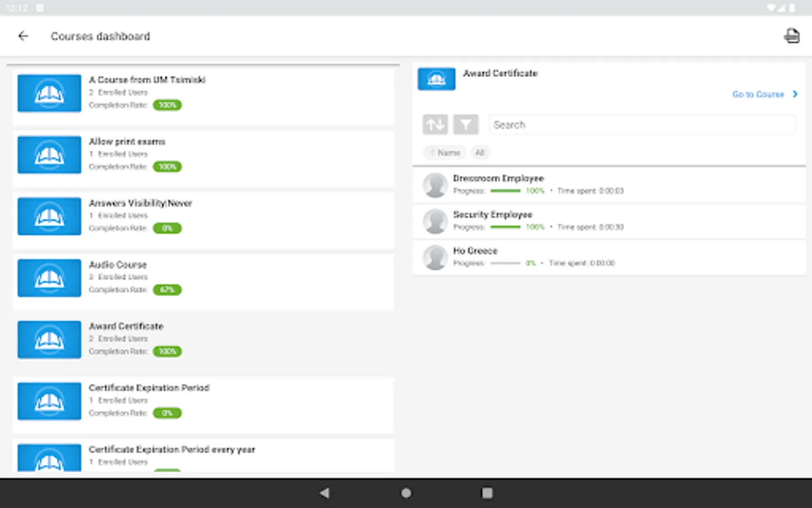Click the sort order icon above the search field
The width and height of the screenshot is (812, 508).
[434, 124]
